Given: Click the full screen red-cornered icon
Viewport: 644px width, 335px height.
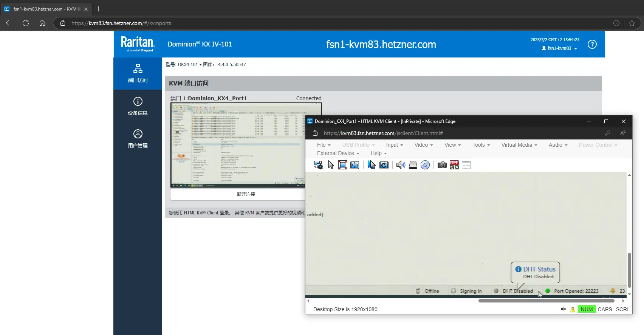Looking at the screenshot, I should tap(343, 165).
